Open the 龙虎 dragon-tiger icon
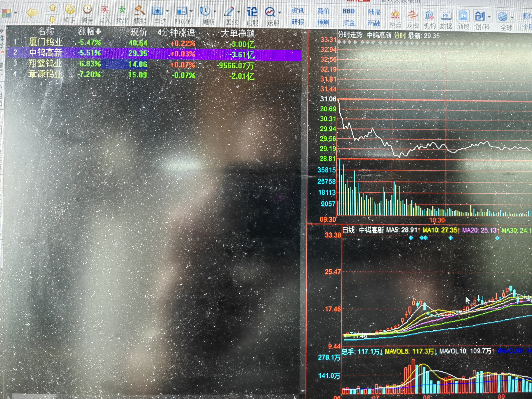The image size is (532, 399). [413, 15]
